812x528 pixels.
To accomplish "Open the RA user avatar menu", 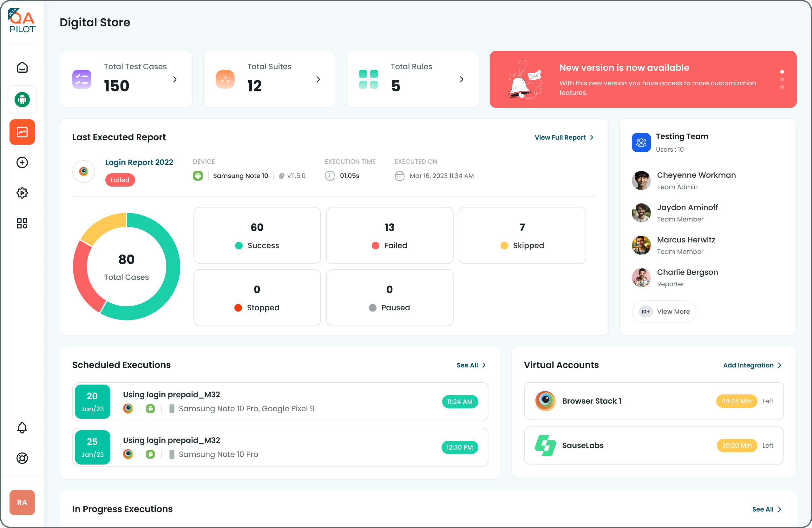I will pos(22,502).
